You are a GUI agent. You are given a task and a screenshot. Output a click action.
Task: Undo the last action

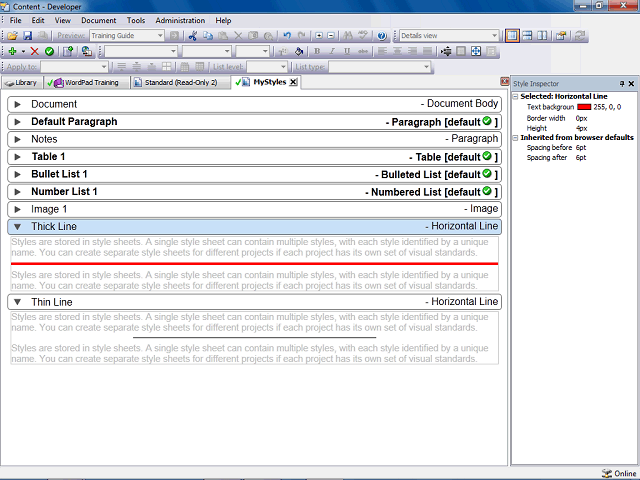(x=287, y=36)
